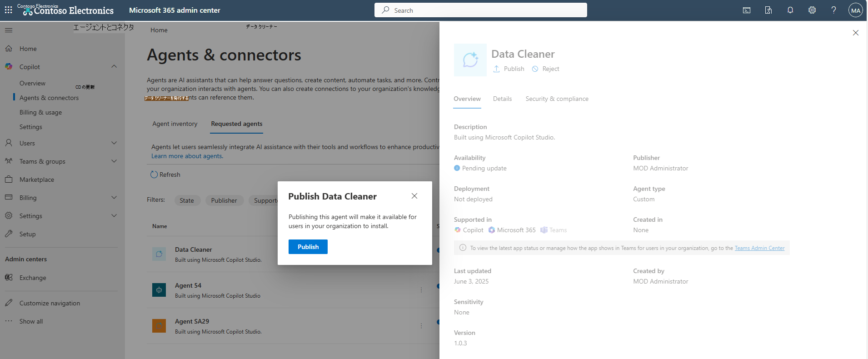Open more options for Agent 54
The height and width of the screenshot is (359, 868).
pos(421,290)
